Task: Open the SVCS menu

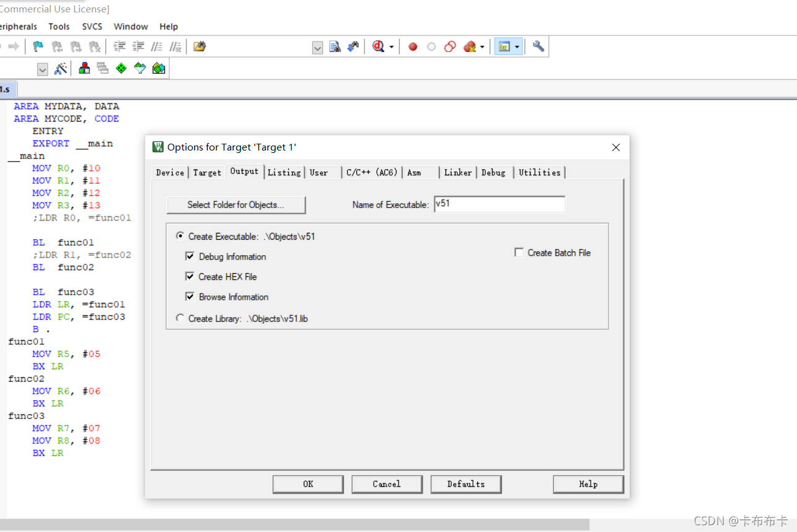Action: click(x=92, y=27)
